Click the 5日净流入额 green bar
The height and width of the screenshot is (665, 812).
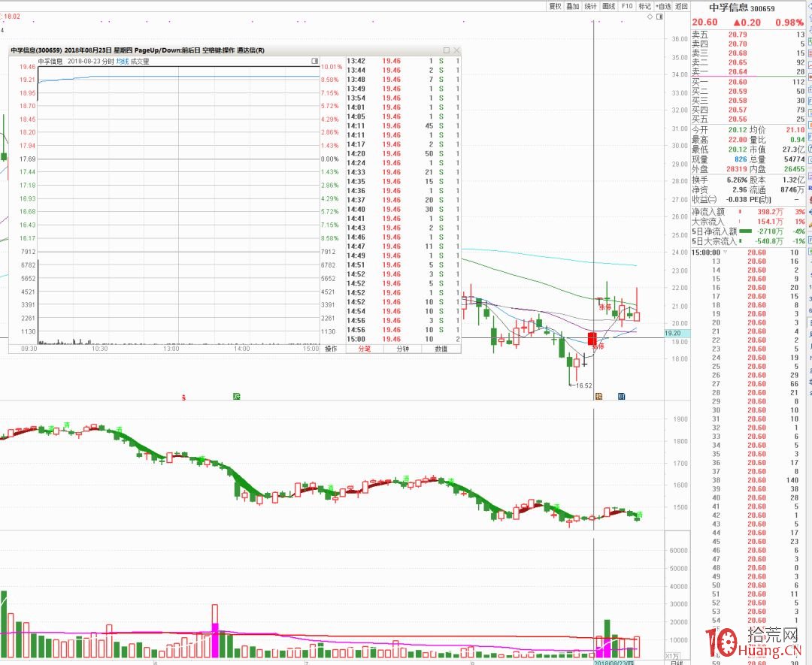745,231
